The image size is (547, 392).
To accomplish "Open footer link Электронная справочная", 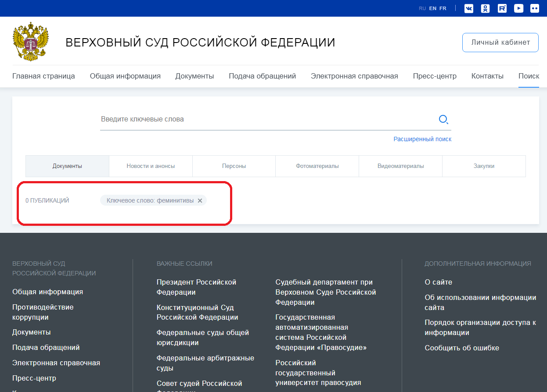I will tap(56, 363).
